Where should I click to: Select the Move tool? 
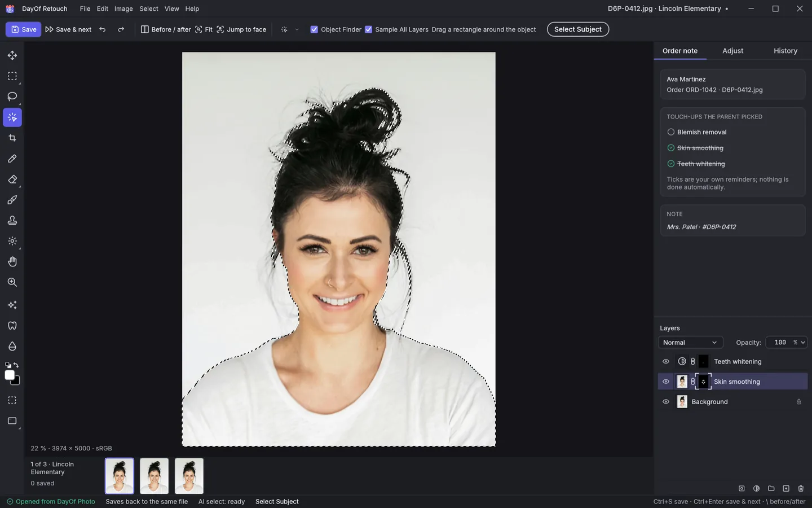(12, 55)
